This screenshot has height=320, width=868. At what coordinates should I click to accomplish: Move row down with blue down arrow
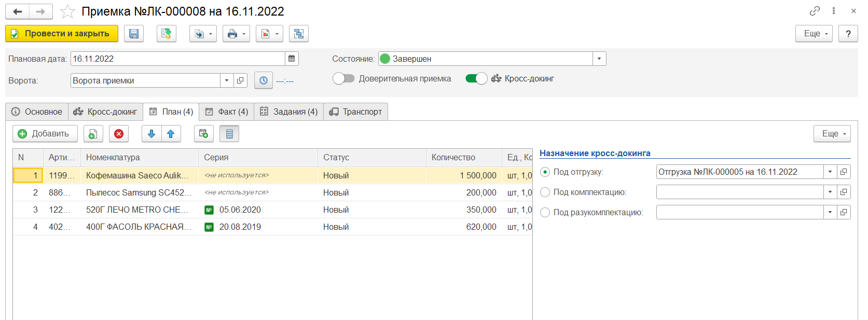tap(151, 134)
